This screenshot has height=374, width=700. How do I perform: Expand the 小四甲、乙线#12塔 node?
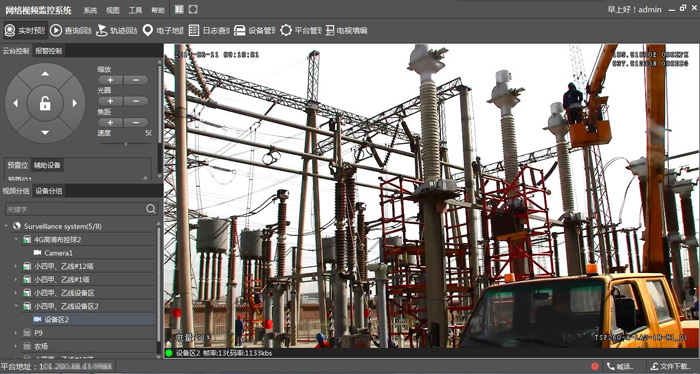tap(17, 266)
